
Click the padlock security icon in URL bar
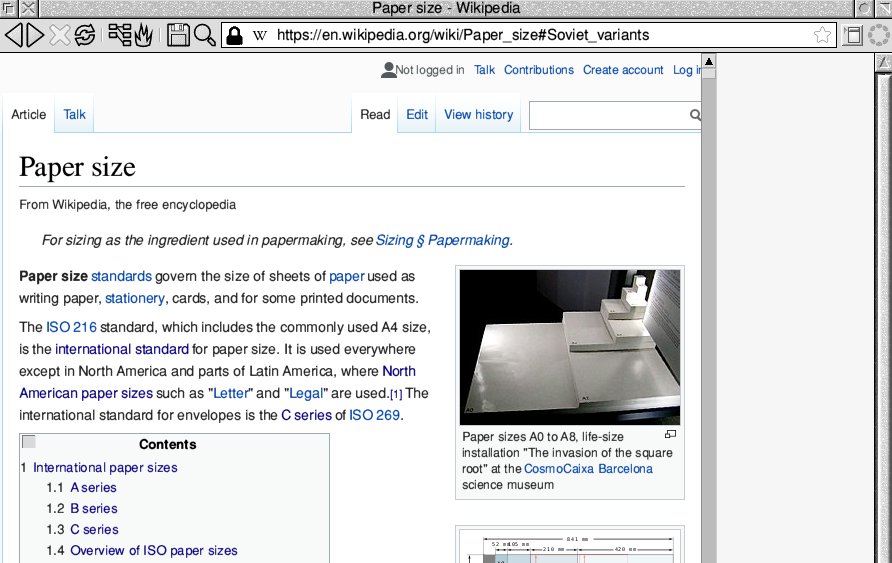(x=234, y=35)
